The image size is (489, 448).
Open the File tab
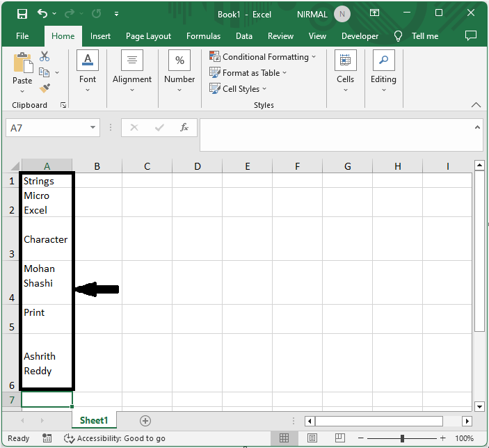pos(22,36)
